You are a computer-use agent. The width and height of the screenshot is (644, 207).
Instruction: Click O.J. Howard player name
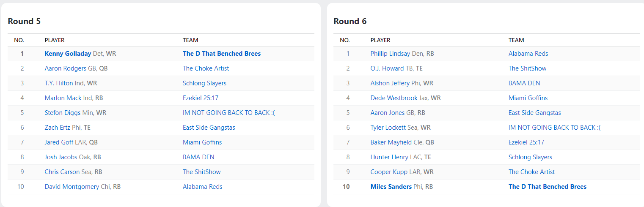point(387,68)
